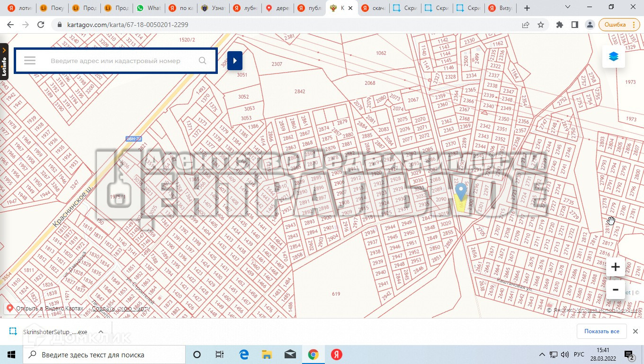Open a new browser tab

[x=527, y=8]
